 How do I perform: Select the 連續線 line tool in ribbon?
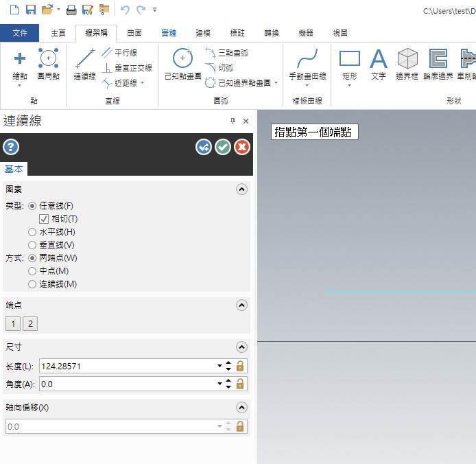[x=84, y=64]
